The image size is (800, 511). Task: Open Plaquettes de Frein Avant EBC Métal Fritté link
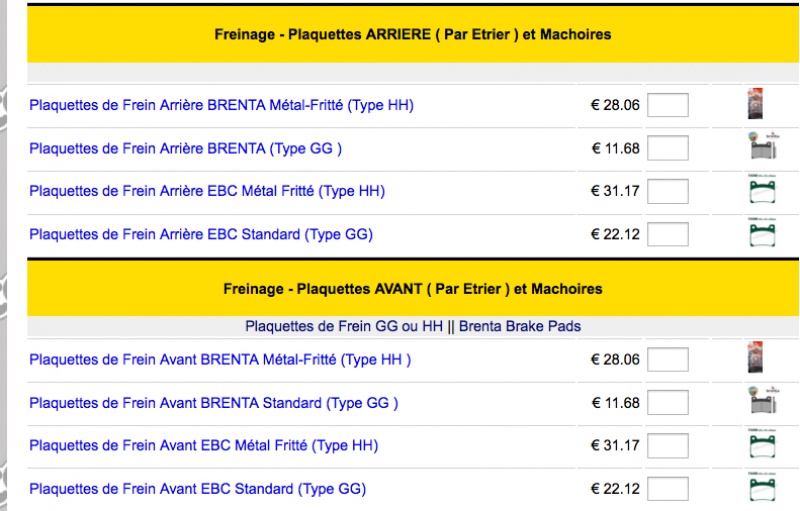click(204, 445)
